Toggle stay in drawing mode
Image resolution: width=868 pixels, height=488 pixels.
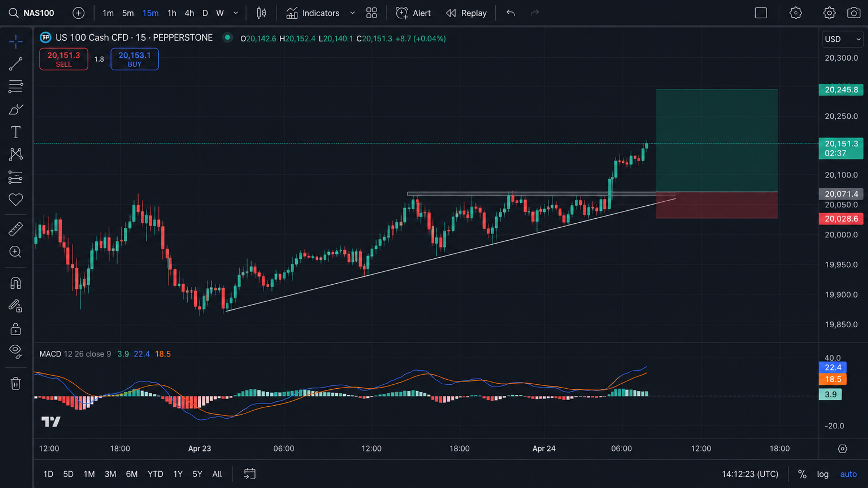point(16,306)
